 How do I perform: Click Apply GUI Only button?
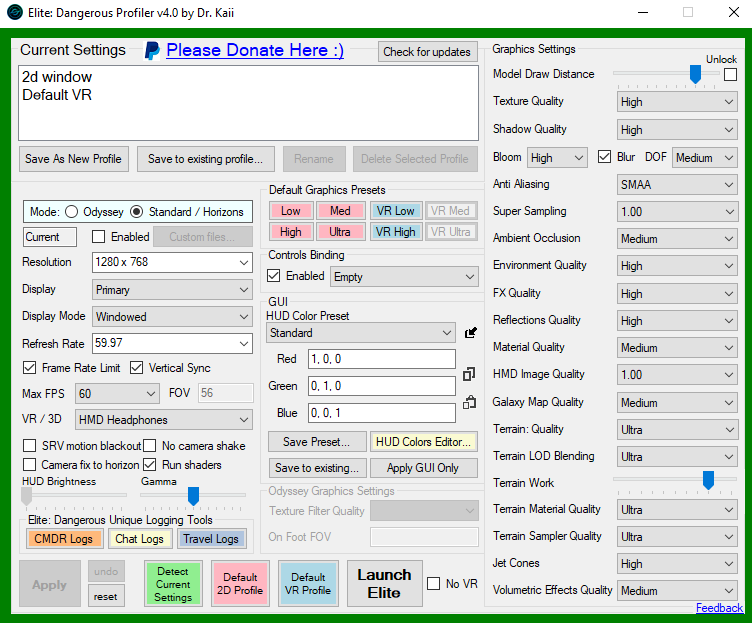[x=423, y=468]
